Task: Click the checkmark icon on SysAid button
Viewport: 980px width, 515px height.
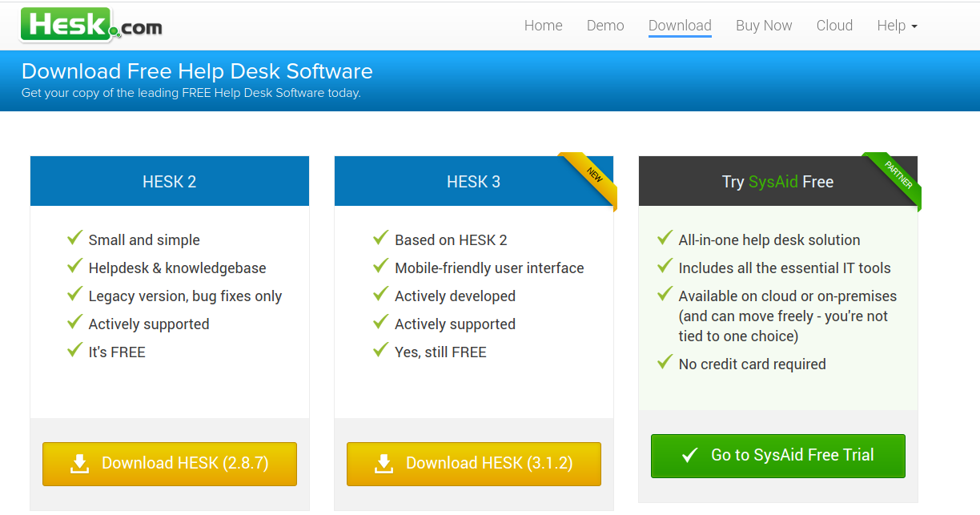Action: coord(689,456)
